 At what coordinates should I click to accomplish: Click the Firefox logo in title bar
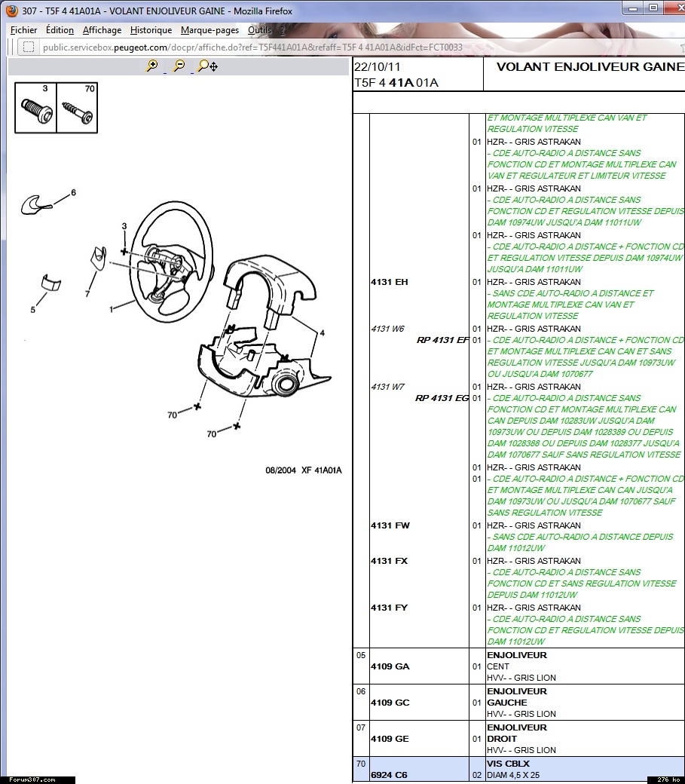tap(11, 11)
